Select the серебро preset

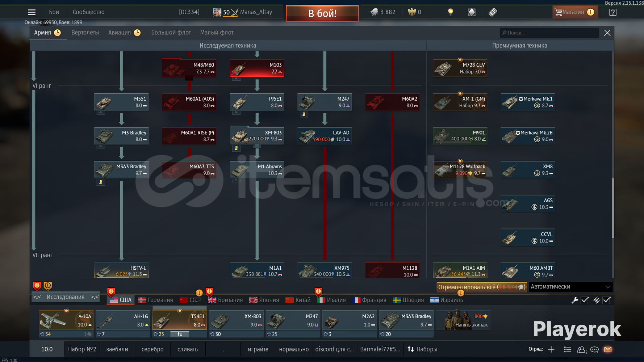coord(152,349)
